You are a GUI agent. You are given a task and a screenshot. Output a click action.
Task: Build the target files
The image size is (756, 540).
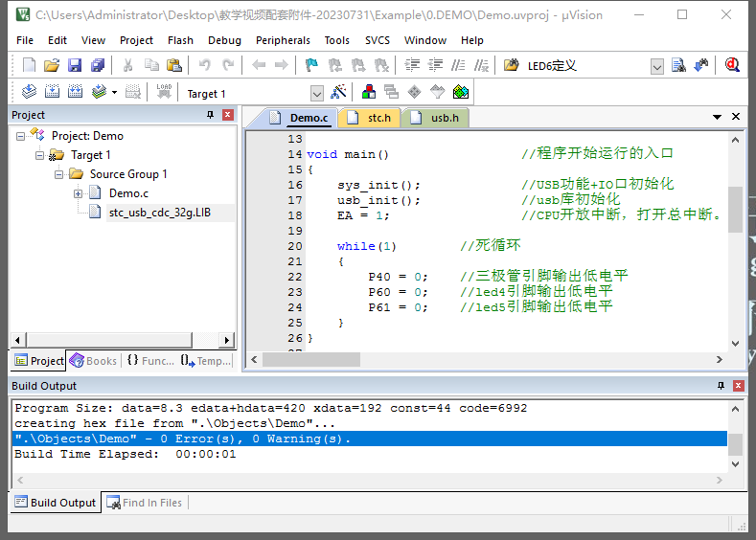point(52,92)
